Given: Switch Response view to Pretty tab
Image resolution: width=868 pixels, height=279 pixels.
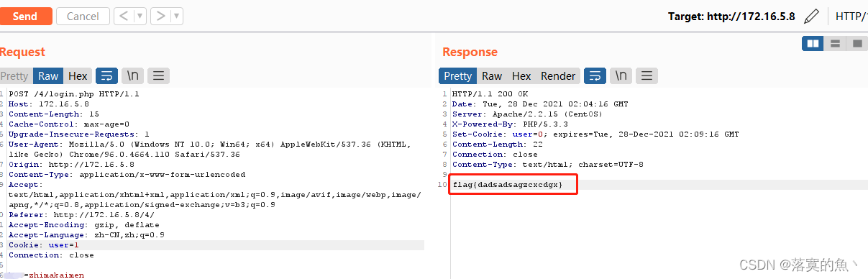Looking at the screenshot, I should [x=458, y=76].
